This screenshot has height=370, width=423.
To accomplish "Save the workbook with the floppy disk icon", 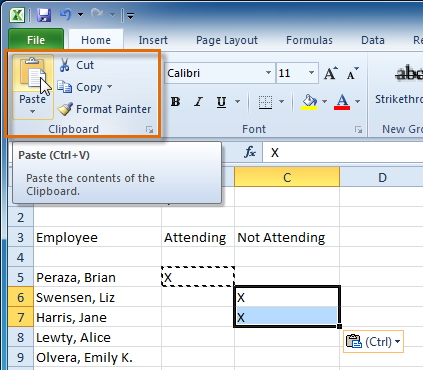I will tap(44, 15).
